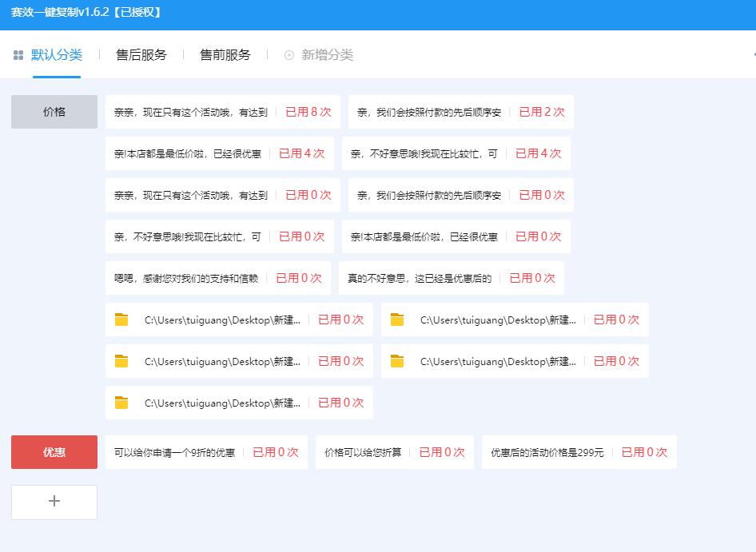Click the grid icon beside 默认分类 tab
Image resolution: width=756 pixels, height=552 pixels.
(18, 54)
